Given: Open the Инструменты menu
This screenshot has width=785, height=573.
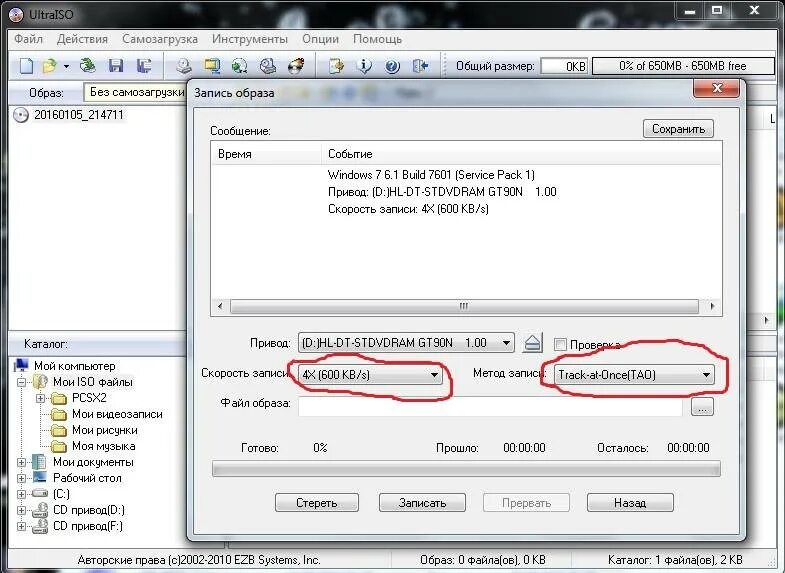Looking at the screenshot, I should click(x=250, y=39).
